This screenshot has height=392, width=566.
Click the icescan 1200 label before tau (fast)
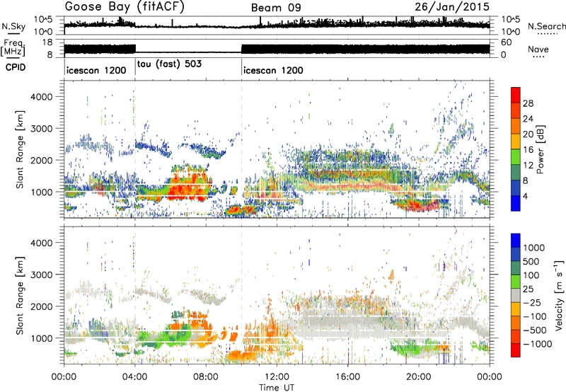pyautogui.click(x=96, y=70)
